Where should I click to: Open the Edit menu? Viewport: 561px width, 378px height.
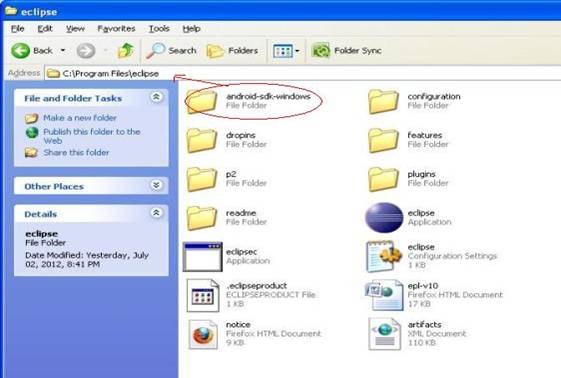tap(45, 29)
